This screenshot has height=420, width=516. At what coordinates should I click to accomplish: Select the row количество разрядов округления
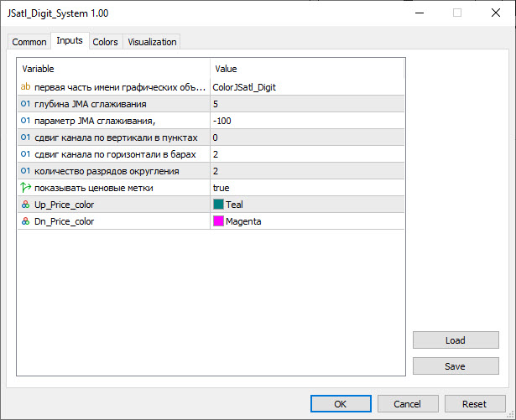click(211, 171)
